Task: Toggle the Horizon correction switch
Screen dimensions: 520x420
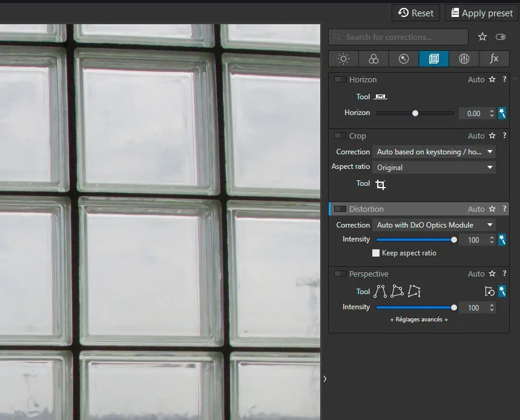Action: pos(340,80)
